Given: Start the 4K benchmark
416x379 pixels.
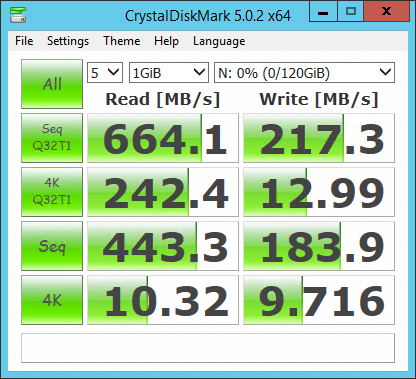Looking at the screenshot, I should (52, 300).
